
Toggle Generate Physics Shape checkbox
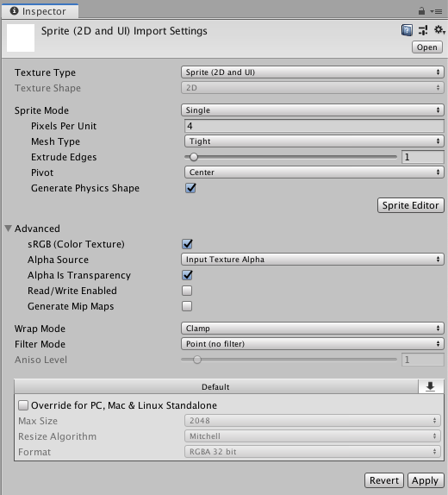[190, 188]
